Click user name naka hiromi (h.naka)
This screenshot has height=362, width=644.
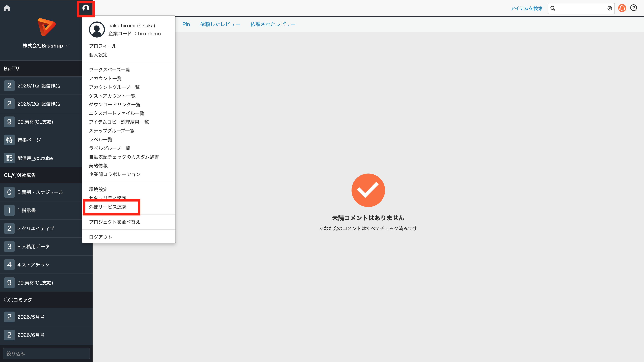tap(132, 26)
